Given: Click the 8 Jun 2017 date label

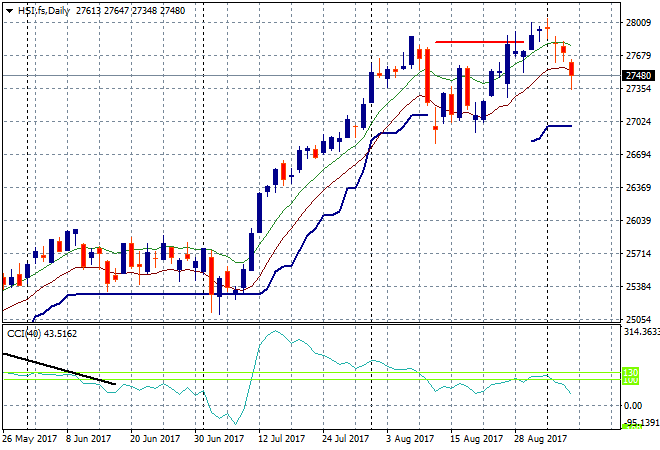Looking at the screenshot, I should [88, 439].
